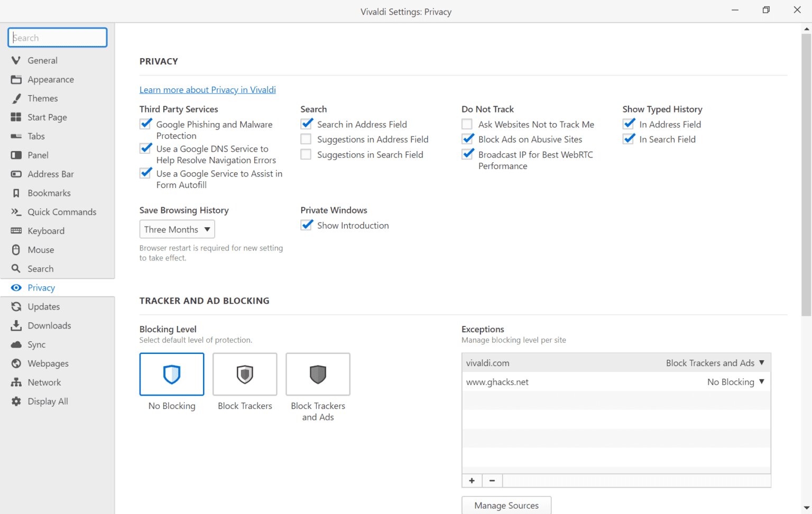Click the Panel icon in sidebar
The height and width of the screenshot is (514, 812).
[x=16, y=155]
